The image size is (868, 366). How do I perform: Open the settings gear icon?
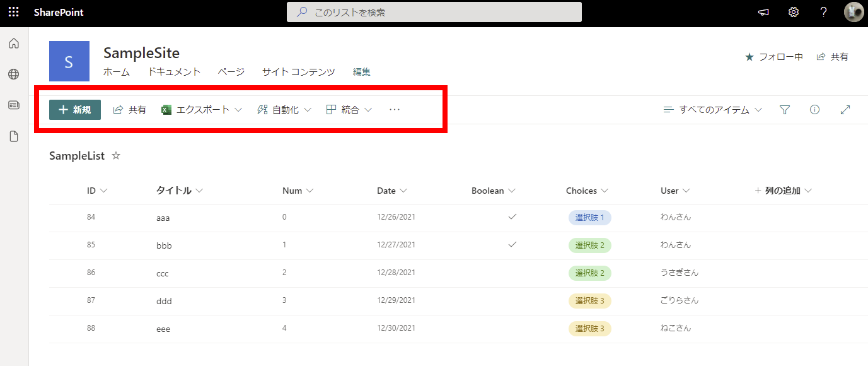coord(794,13)
